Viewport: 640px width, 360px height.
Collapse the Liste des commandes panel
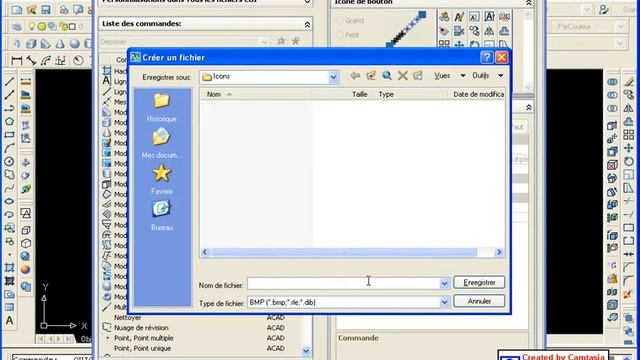307,24
